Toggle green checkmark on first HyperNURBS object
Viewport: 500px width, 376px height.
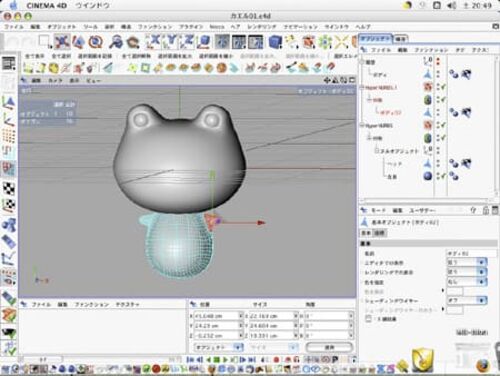pos(442,87)
